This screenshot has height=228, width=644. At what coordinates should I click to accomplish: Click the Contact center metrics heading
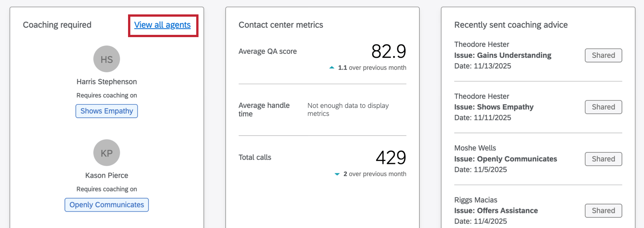pyautogui.click(x=281, y=25)
